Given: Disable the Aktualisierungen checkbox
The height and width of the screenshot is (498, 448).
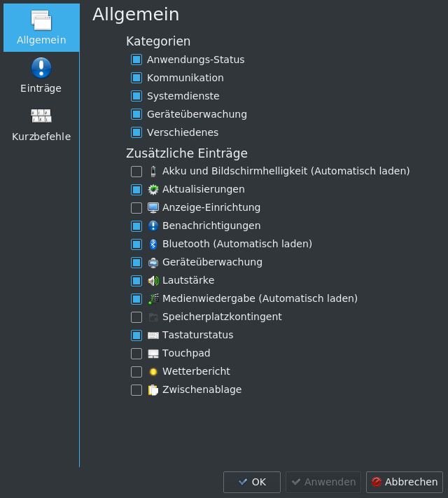Looking at the screenshot, I should 136,190.
